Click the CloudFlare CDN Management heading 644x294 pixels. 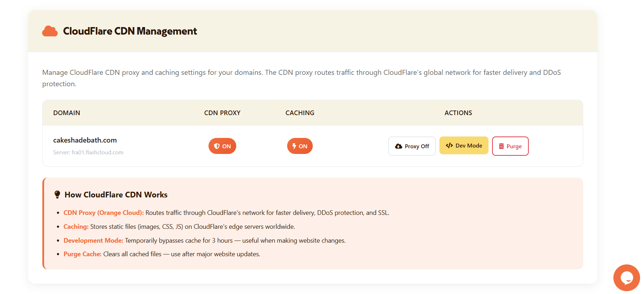pos(130,31)
